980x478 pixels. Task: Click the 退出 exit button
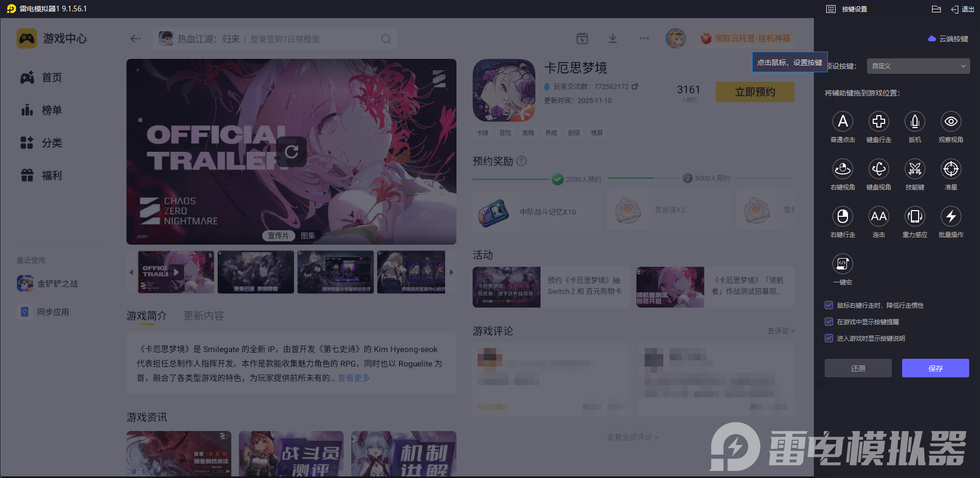coord(963,9)
